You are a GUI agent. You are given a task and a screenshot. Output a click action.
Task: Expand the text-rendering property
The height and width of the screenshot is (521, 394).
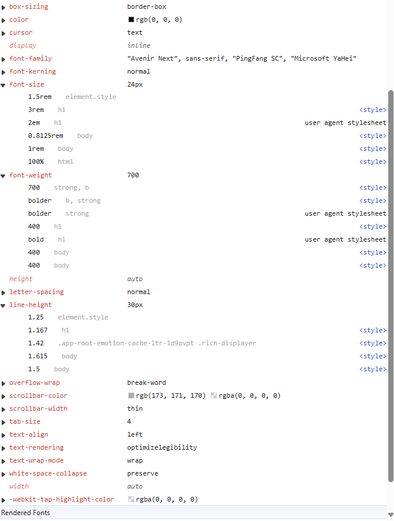3,448
